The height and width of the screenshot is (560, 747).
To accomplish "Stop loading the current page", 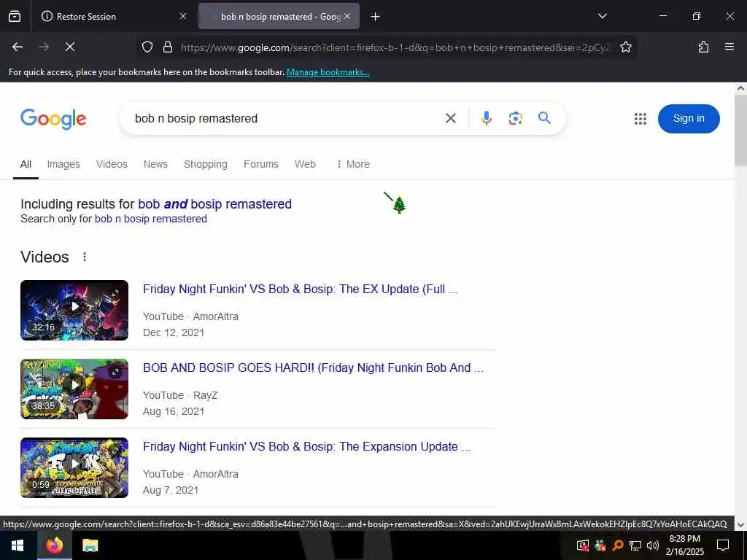I will 70,47.
